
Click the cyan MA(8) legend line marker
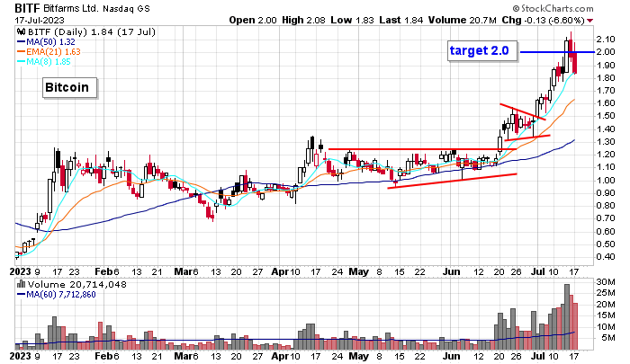(21, 61)
